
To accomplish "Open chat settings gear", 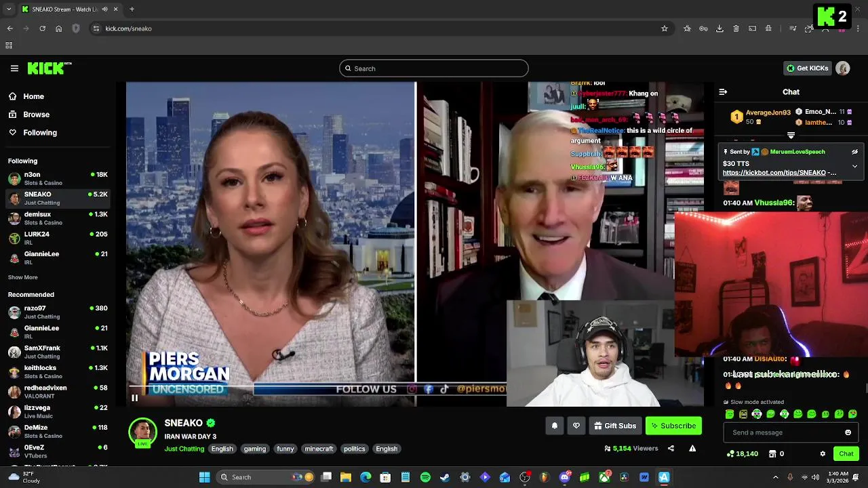I will pos(823,453).
